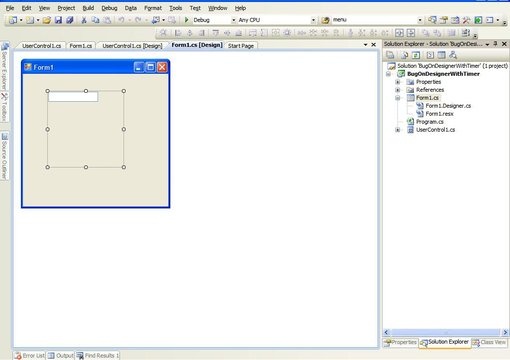Switch to the Start Page tab

tap(241, 46)
